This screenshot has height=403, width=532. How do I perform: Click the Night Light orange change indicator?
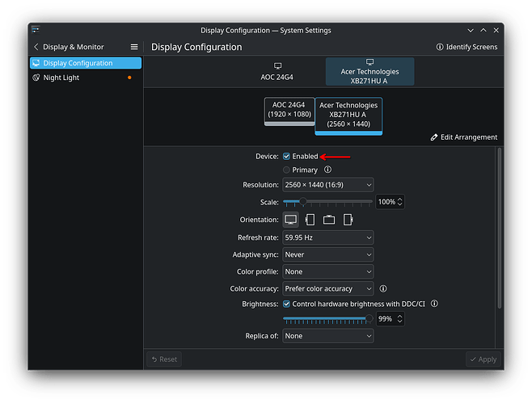[x=129, y=78]
